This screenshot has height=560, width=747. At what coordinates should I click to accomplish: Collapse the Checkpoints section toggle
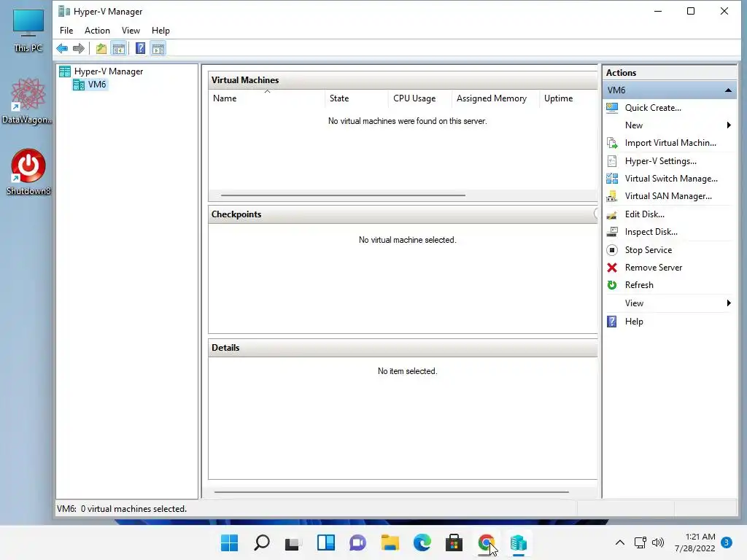click(595, 214)
